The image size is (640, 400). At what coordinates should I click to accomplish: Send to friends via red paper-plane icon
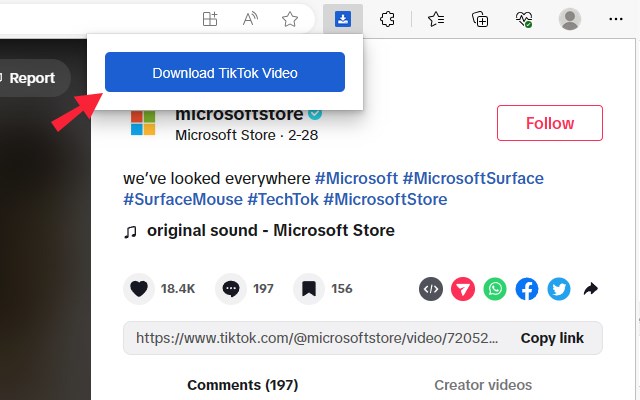click(463, 289)
